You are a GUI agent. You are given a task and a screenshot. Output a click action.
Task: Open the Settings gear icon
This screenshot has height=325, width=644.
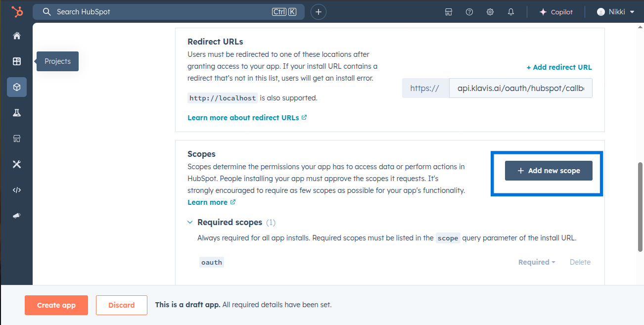click(x=490, y=12)
